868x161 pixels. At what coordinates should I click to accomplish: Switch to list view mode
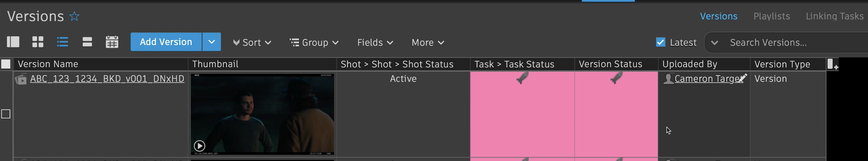point(63,42)
